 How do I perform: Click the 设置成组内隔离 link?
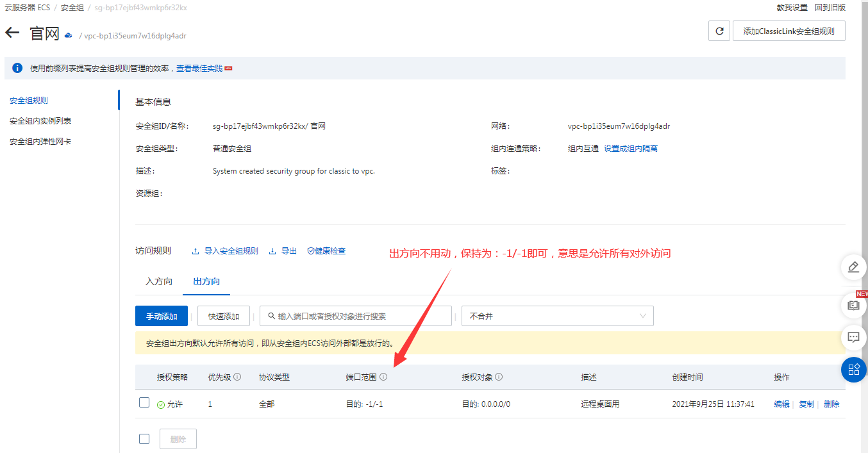click(630, 149)
